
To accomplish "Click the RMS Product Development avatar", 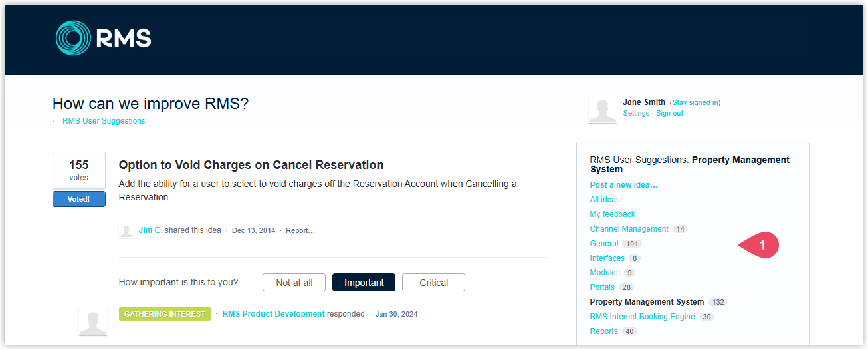I will pyautogui.click(x=93, y=322).
